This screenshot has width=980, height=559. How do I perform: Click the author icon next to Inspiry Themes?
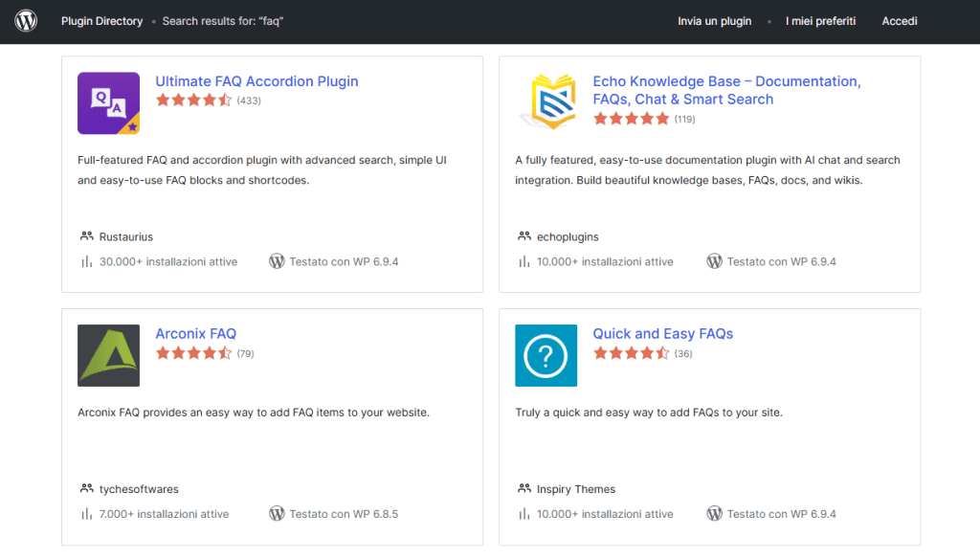click(x=523, y=488)
